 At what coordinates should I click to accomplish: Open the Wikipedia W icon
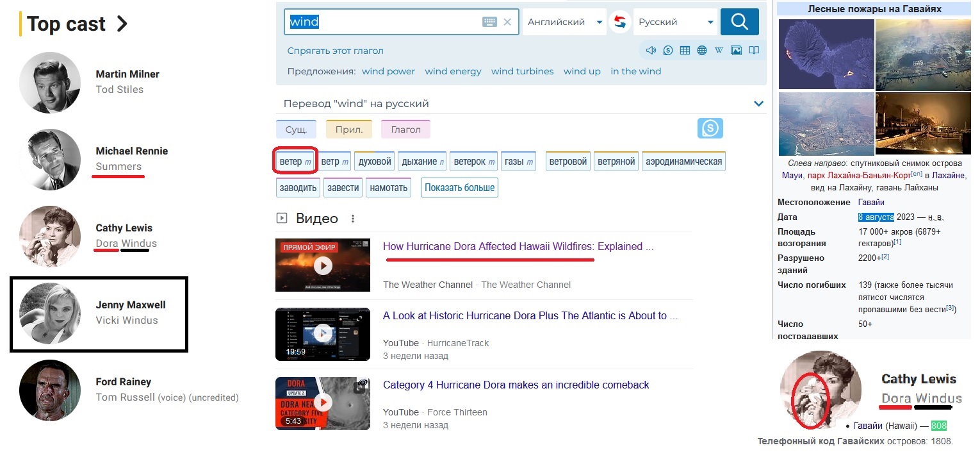pos(719,50)
